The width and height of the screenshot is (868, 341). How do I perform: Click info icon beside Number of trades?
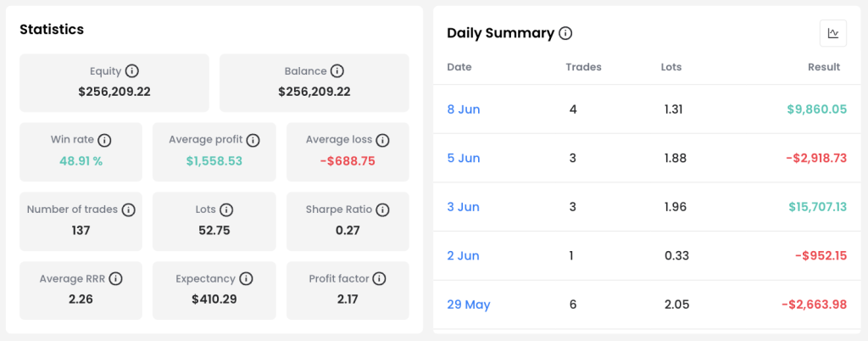tap(129, 210)
